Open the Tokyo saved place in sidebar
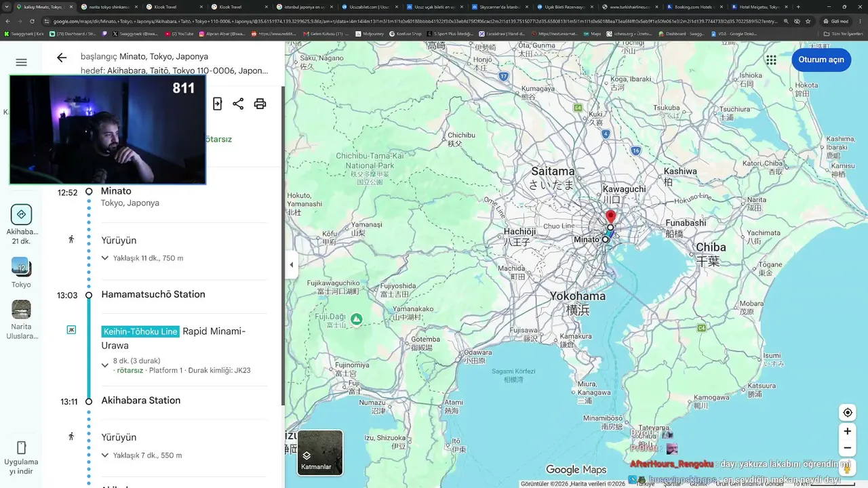The image size is (868, 488). 21,272
